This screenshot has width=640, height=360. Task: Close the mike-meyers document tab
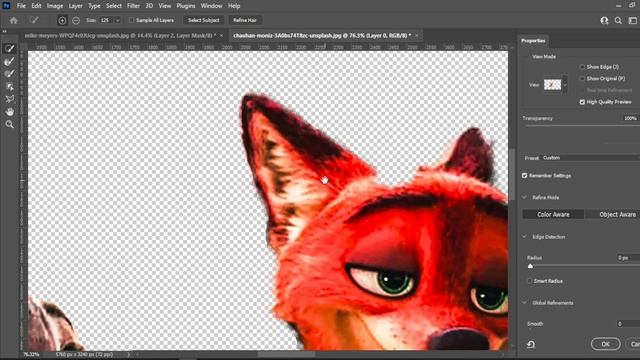point(222,36)
